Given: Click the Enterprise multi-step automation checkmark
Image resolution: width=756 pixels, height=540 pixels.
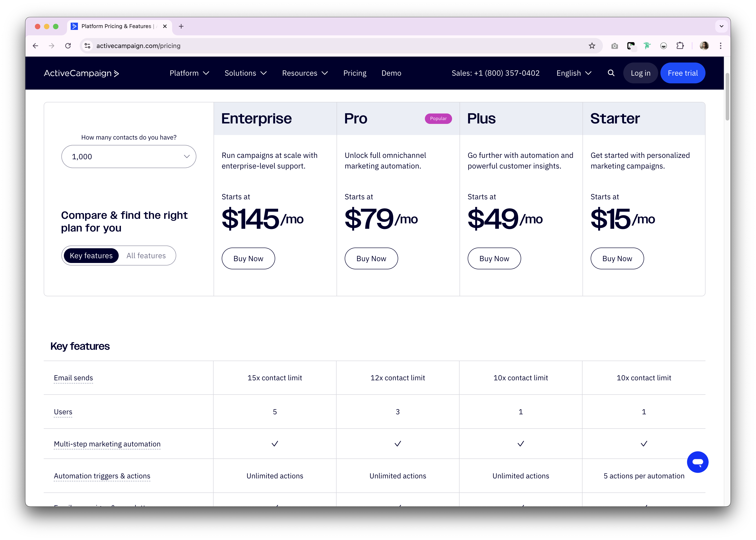Looking at the screenshot, I should [275, 444].
